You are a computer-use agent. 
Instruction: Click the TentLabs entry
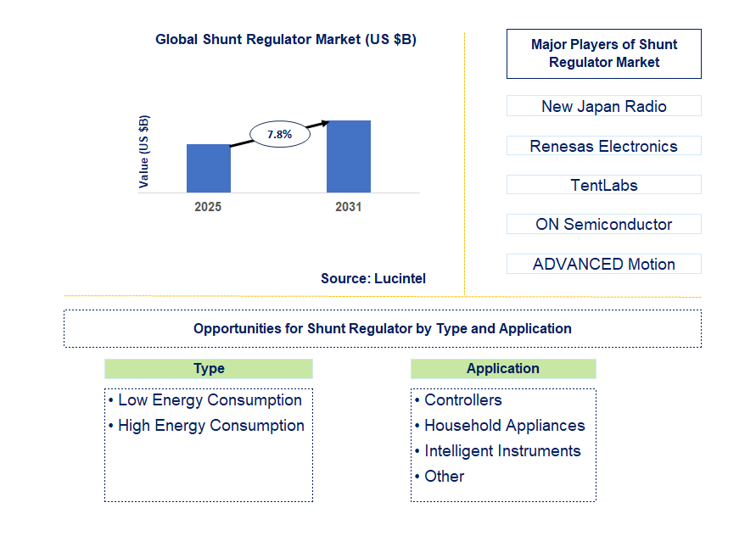click(603, 184)
